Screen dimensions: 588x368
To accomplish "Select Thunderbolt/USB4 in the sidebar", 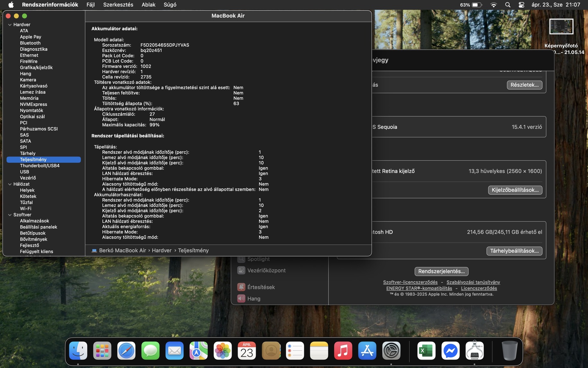I will pos(40,166).
